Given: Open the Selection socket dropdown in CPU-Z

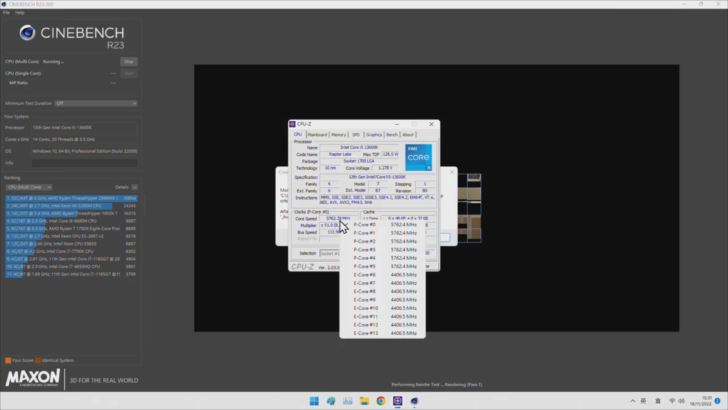Looking at the screenshot, I should (330, 254).
